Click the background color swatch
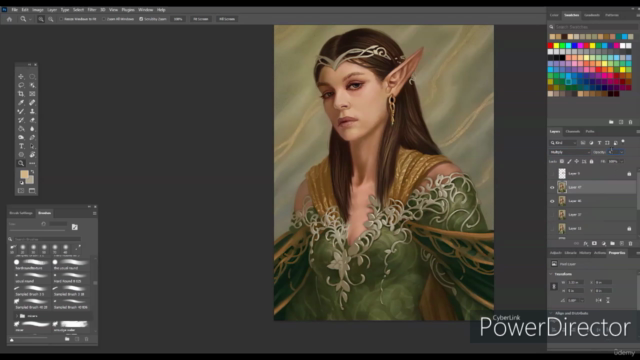The height and width of the screenshot is (360, 640). 30,180
